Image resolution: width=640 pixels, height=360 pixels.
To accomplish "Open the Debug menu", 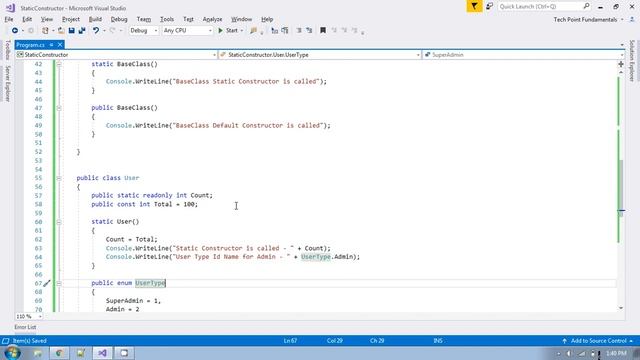I will click(119, 19).
